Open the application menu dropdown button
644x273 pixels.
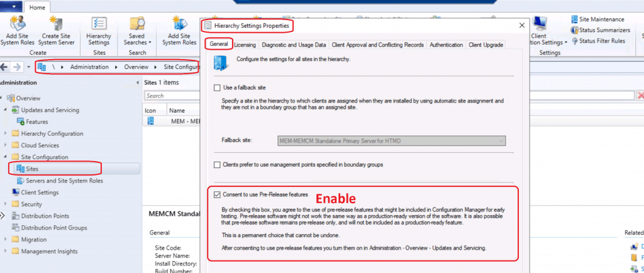pos(11,7)
